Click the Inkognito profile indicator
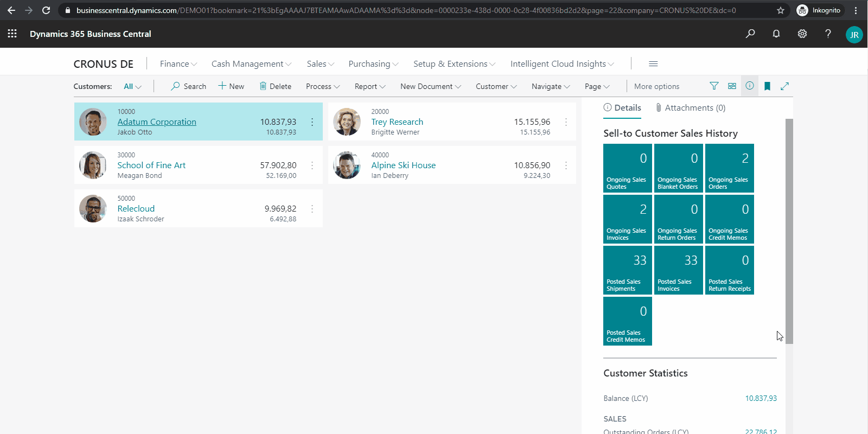This screenshot has height=434, width=868. (819, 10)
